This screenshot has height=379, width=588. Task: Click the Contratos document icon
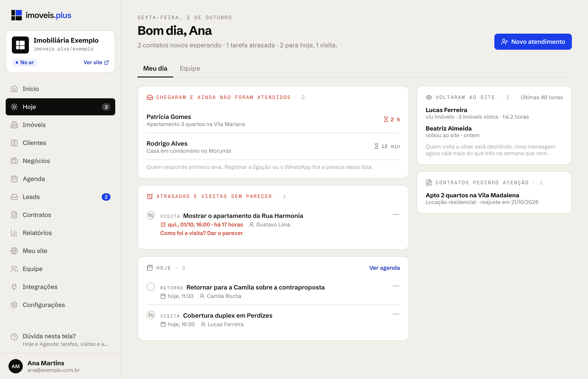[x=14, y=215]
